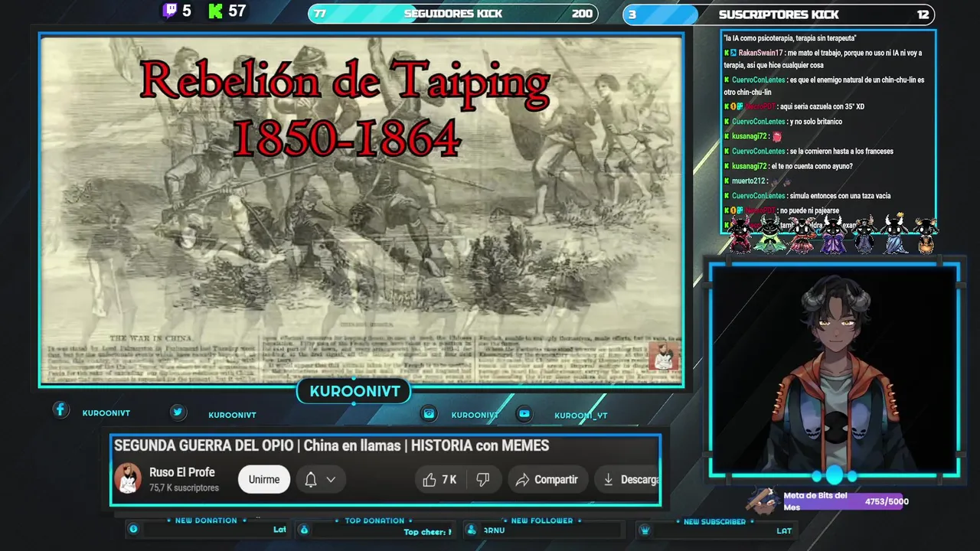Click the Top Donation label
The width and height of the screenshot is (980, 551).
[x=374, y=520]
